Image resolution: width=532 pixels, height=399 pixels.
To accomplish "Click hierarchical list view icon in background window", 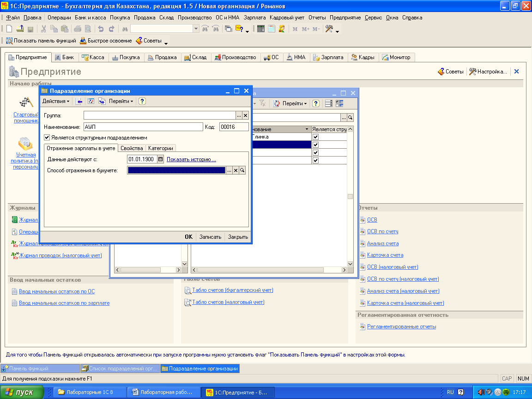I will tap(328, 103).
